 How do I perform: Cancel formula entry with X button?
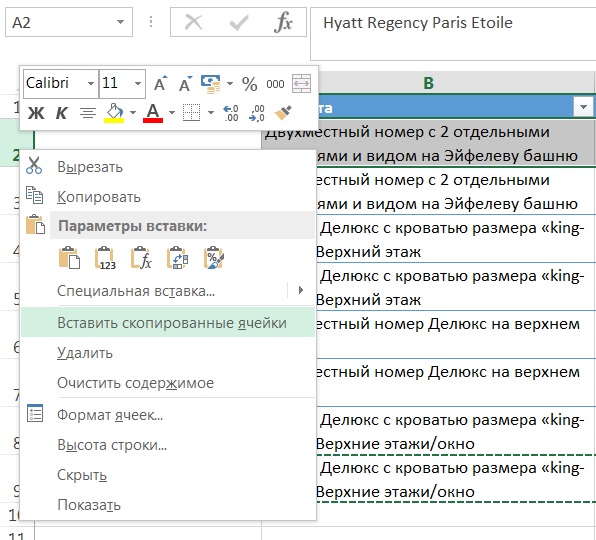(193, 22)
